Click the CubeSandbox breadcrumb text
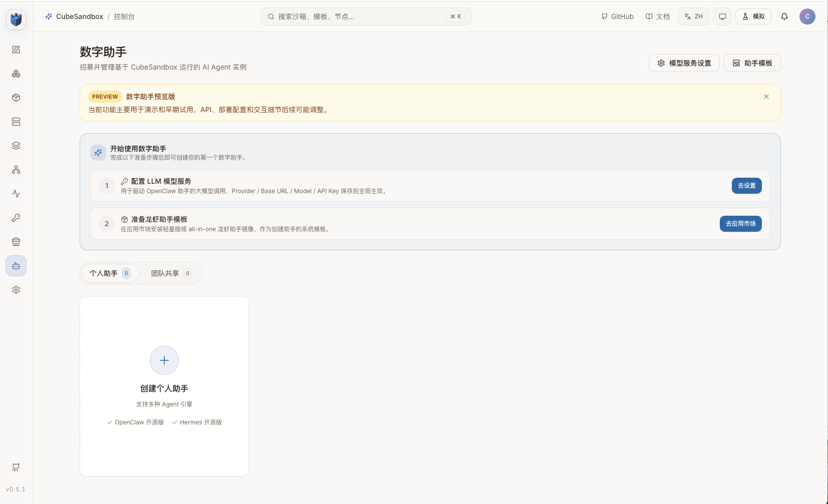This screenshot has width=828, height=504. click(x=80, y=17)
